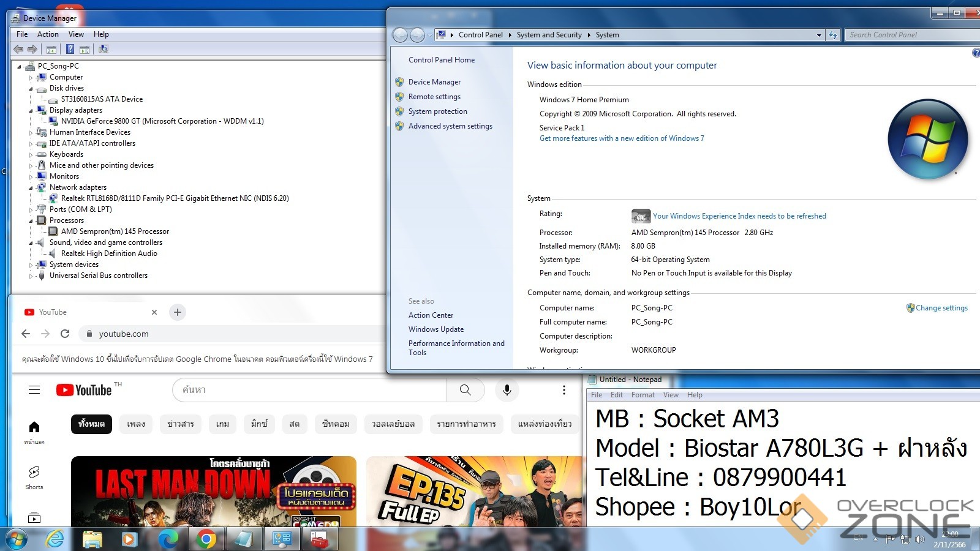Image resolution: width=980 pixels, height=551 pixels.
Task: Click the YouTube search magnifier button
Action: point(465,390)
